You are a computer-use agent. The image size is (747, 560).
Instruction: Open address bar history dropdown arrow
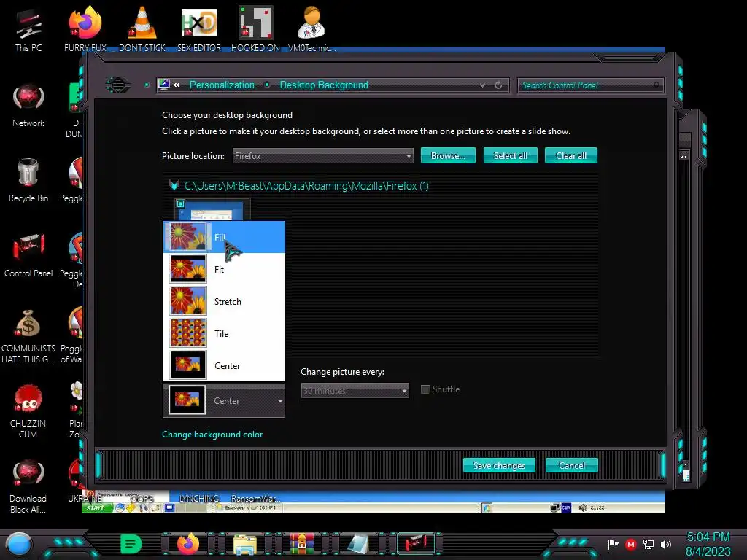tap(482, 85)
